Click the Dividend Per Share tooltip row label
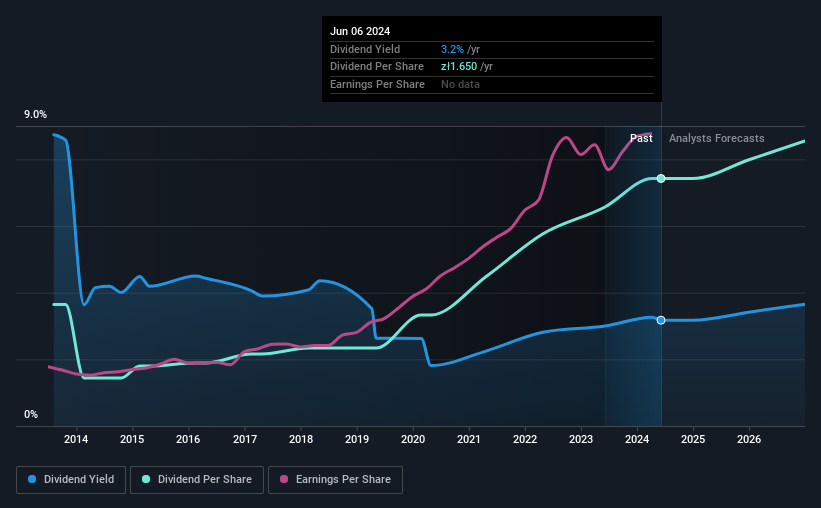The height and width of the screenshot is (508, 821). click(377, 67)
